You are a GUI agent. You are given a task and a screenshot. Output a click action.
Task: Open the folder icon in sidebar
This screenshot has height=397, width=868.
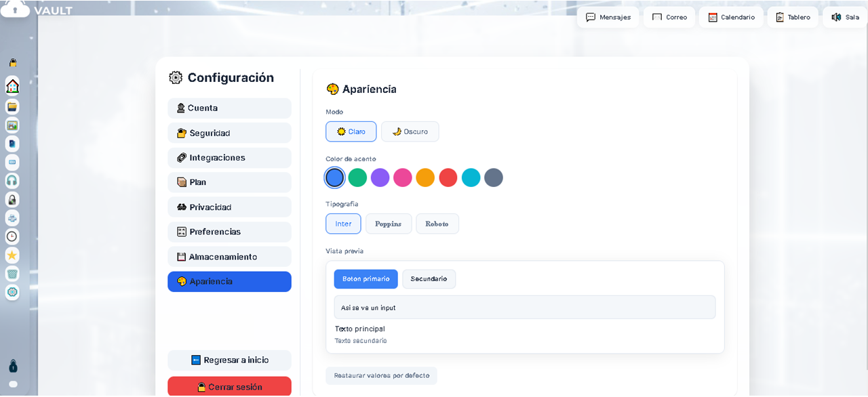pyautogui.click(x=12, y=107)
